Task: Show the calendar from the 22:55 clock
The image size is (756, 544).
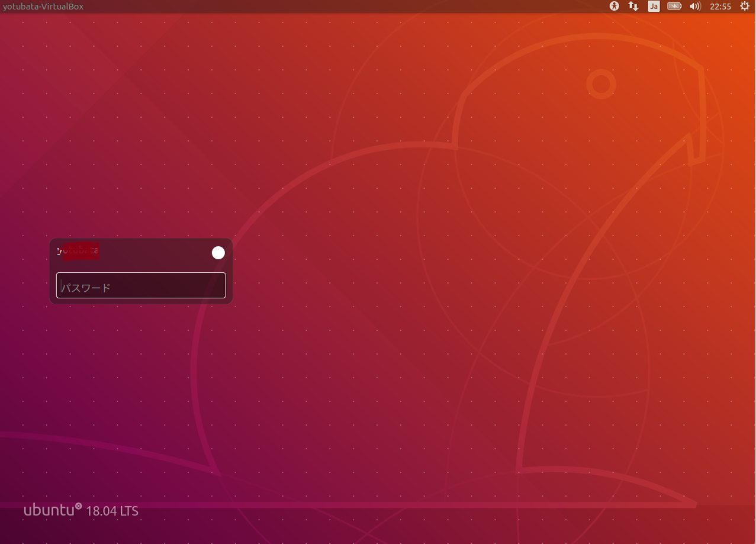Action: [x=720, y=7]
